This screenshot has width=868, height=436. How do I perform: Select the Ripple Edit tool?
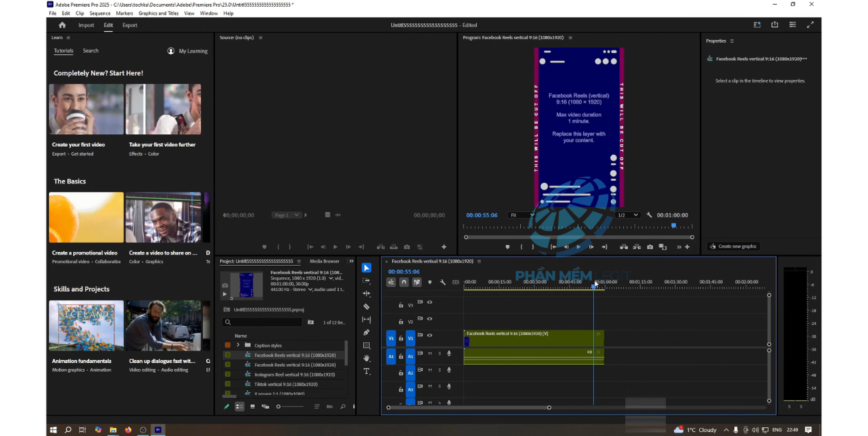366,294
